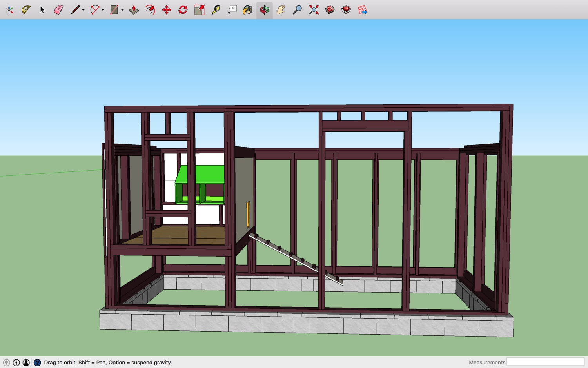
Task: Open the 3D Warehouse toolbar item
Action: coord(330,10)
